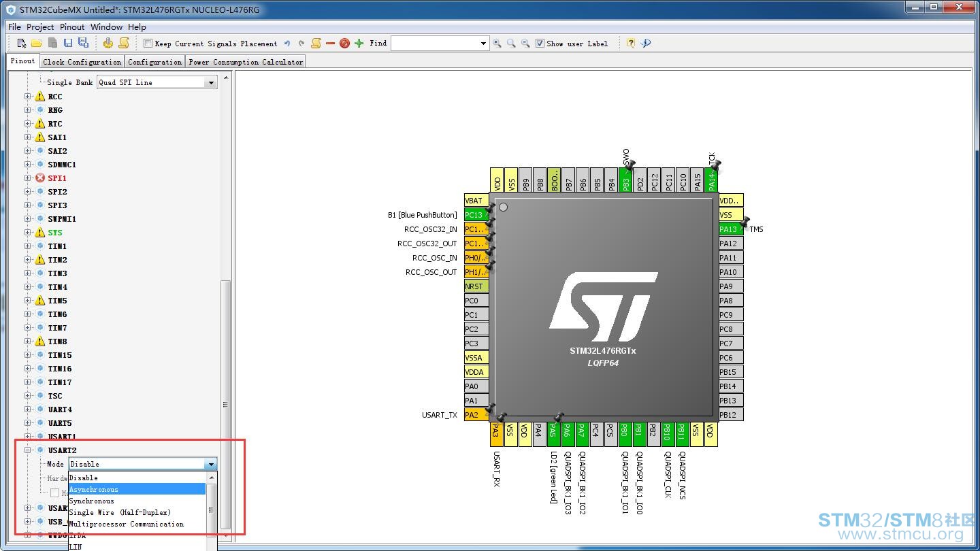The image size is (980, 551).
Task: Toggle the Show user Label checkbox
Action: click(x=540, y=44)
